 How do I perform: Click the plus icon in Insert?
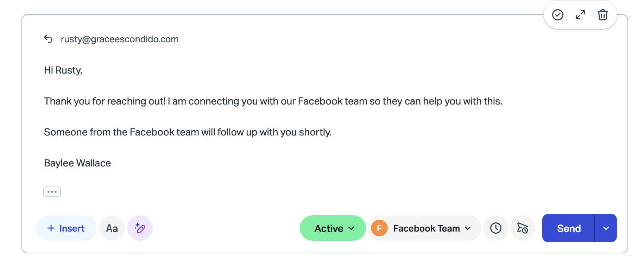click(x=51, y=228)
